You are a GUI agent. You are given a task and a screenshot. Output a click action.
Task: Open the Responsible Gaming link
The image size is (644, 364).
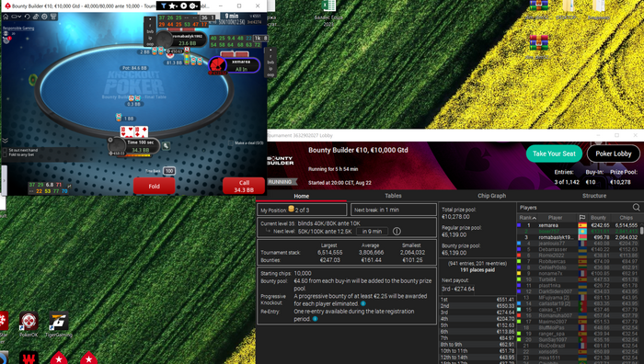(19, 28)
